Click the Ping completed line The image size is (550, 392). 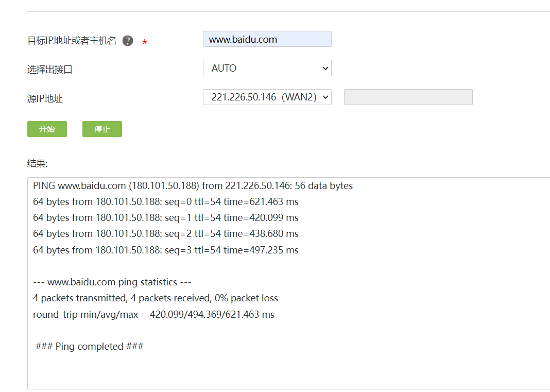pyautogui.click(x=90, y=346)
